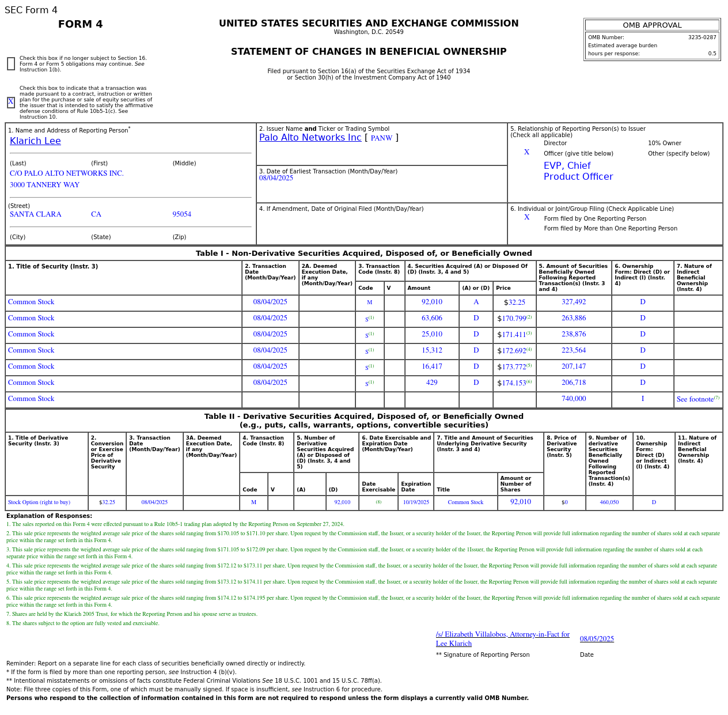The height and width of the screenshot is (715, 728).
Task: Click the PANW ticker symbol
Action: click(381, 138)
